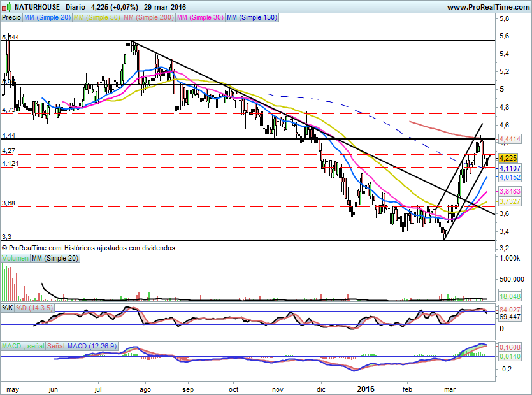Click the jun month marker

coord(54,389)
